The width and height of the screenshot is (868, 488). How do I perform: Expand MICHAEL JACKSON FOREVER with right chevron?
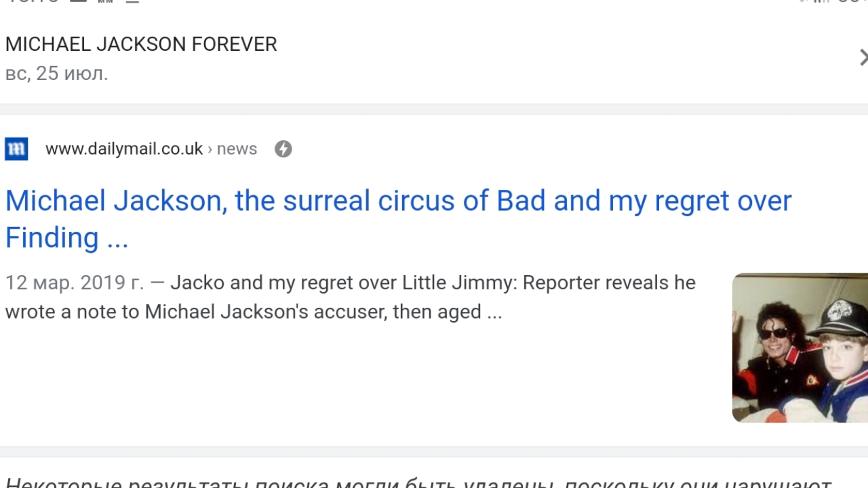pos(863,58)
